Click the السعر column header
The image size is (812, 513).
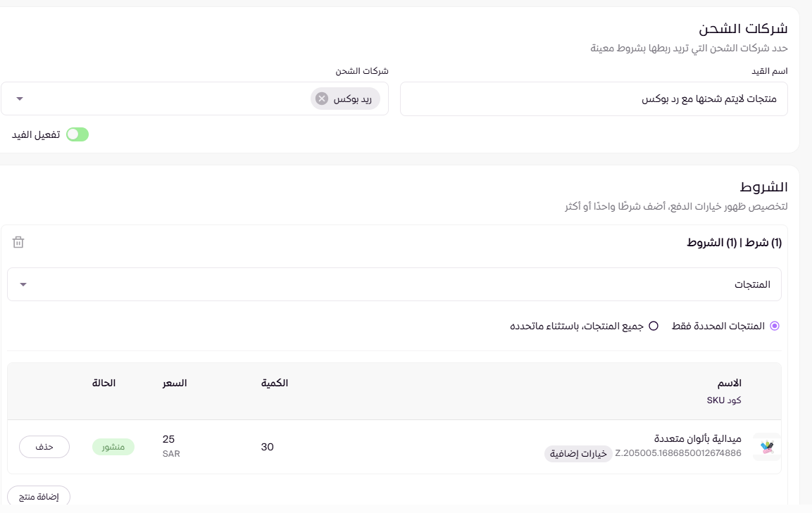tap(175, 383)
